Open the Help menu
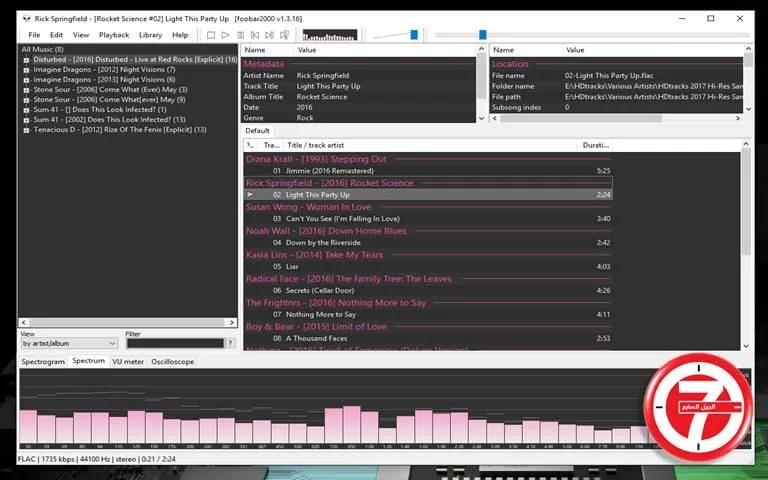The image size is (768, 480). 180,35
